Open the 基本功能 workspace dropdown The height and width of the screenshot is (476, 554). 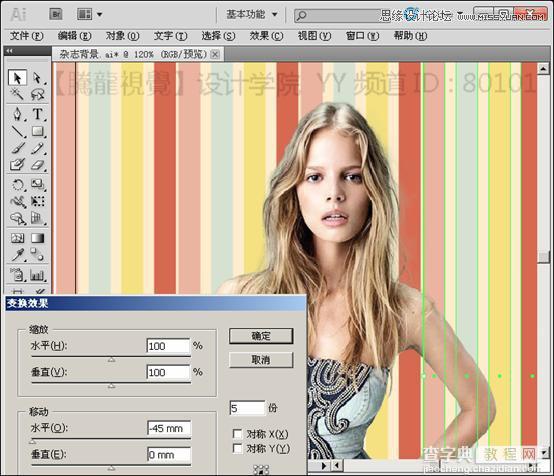pyautogui.click(x=252, y=14)
